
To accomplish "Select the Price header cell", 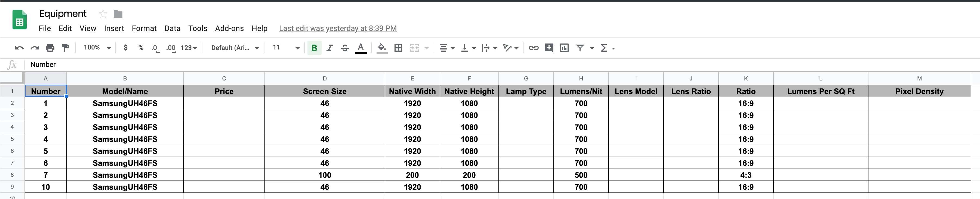I will [x=224, y=91].
